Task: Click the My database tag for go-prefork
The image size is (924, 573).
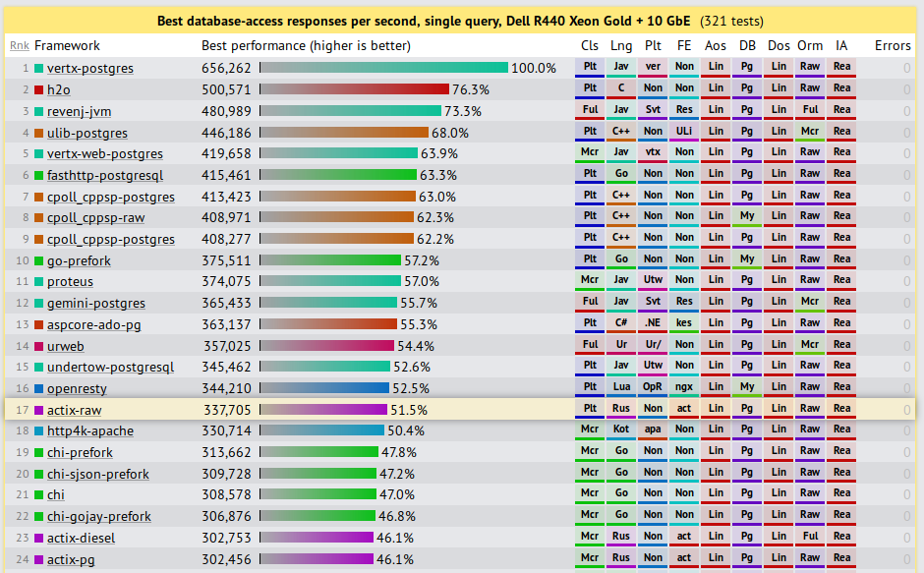Action: 748,259
